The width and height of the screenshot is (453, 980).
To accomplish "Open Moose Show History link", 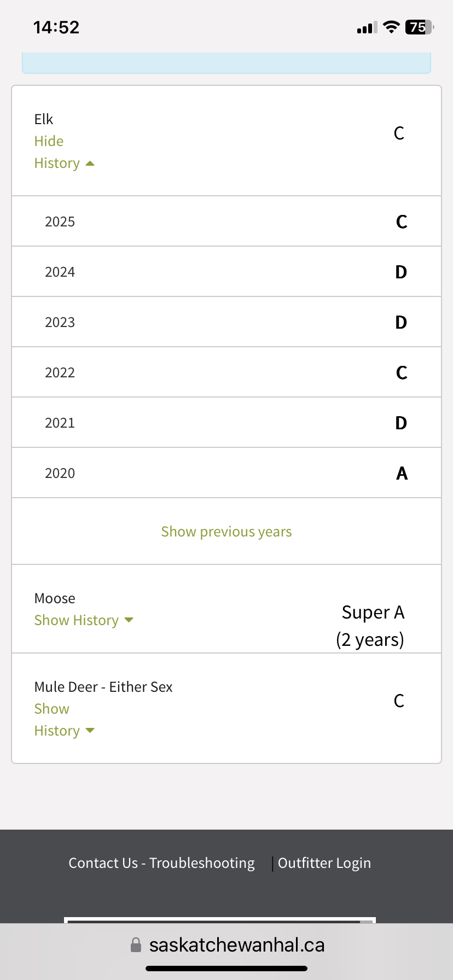I will [x=77, y=620].
